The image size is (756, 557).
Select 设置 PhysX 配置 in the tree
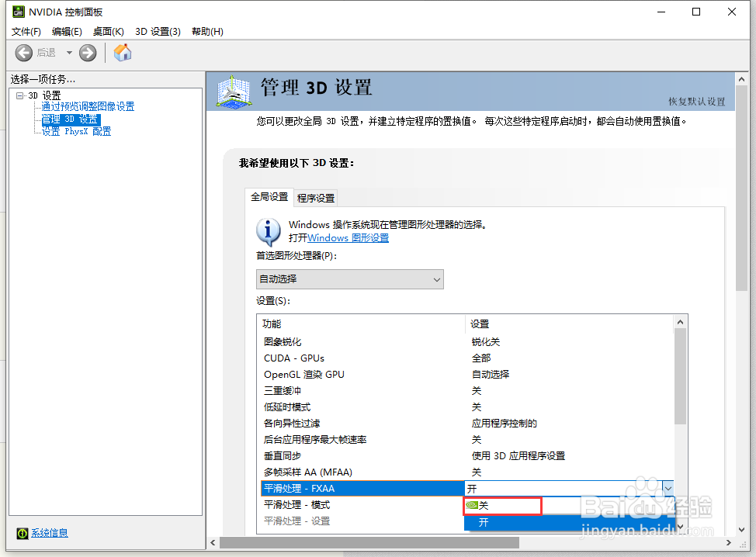[76, 131]
